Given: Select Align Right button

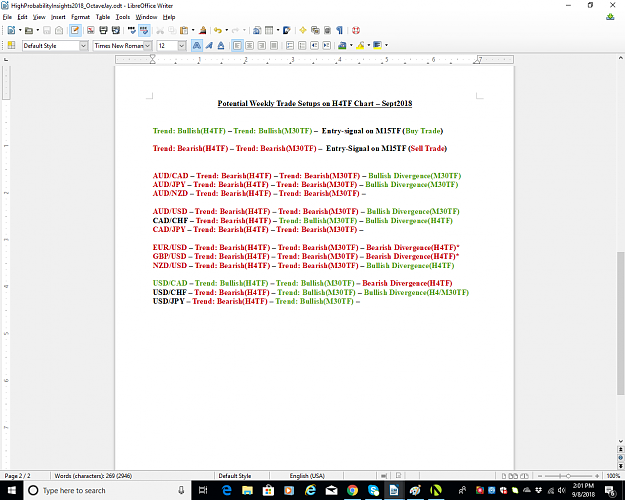Looking at the screenshot, I should (x=261, y=45).
